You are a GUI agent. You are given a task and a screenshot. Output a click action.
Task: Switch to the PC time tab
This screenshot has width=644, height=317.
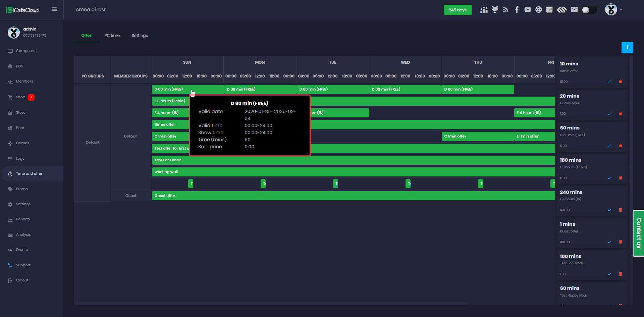click(112, 36)
